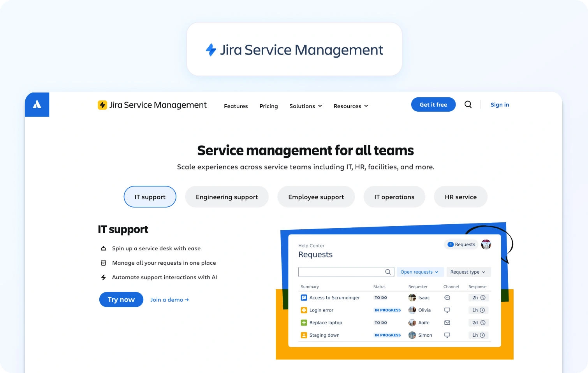
Task: Select the IT support pill filter
Action: pos(150,197)
